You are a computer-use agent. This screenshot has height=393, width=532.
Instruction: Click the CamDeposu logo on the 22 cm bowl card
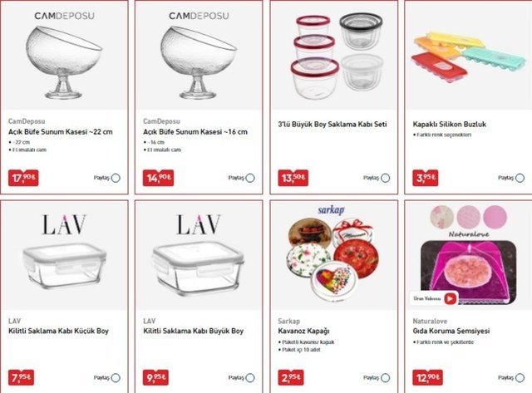[65, 16]
